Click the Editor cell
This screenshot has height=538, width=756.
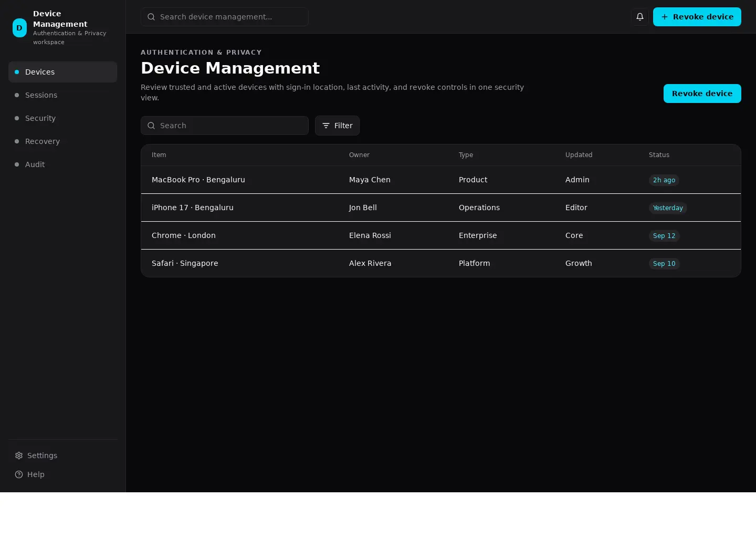tap(576, 208)
